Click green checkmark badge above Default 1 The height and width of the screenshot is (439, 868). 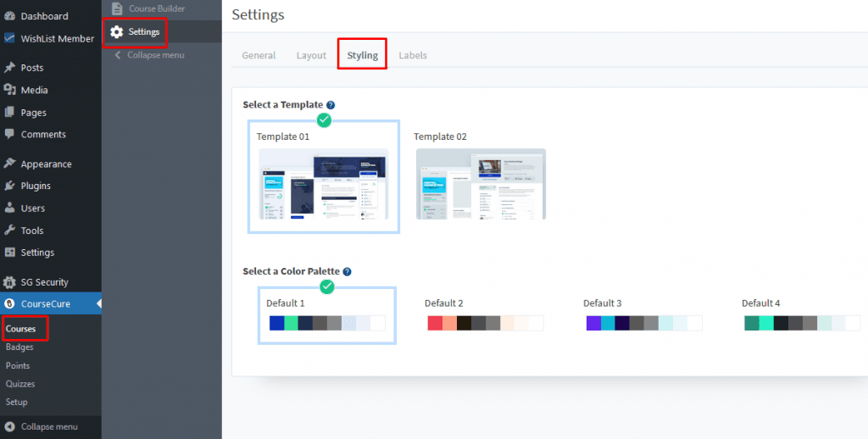tap(327, 286)
